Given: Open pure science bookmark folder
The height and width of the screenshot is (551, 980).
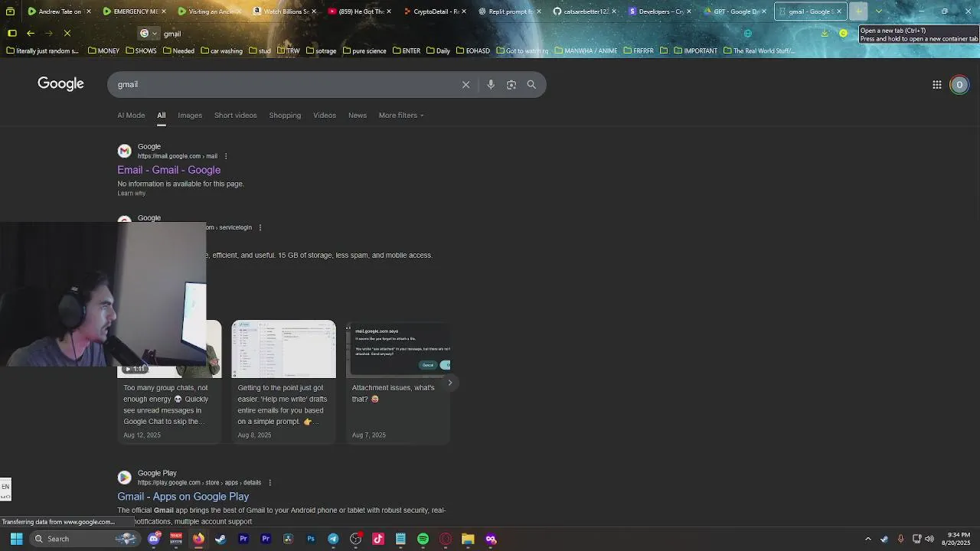Looking at the screenshot, I should (x=364, y=51).
